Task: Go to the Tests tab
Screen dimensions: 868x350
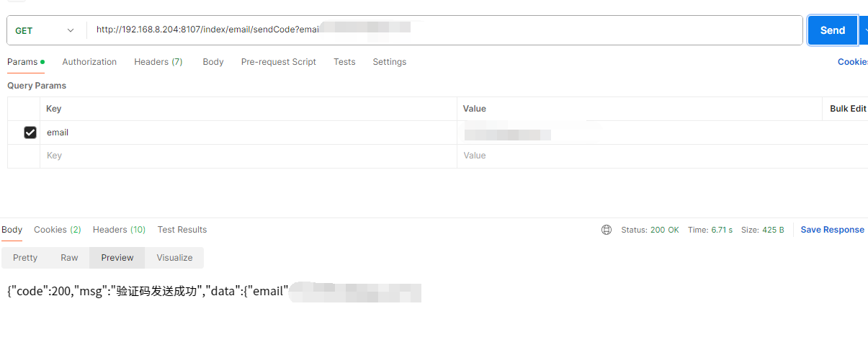Action: [344, 62]
